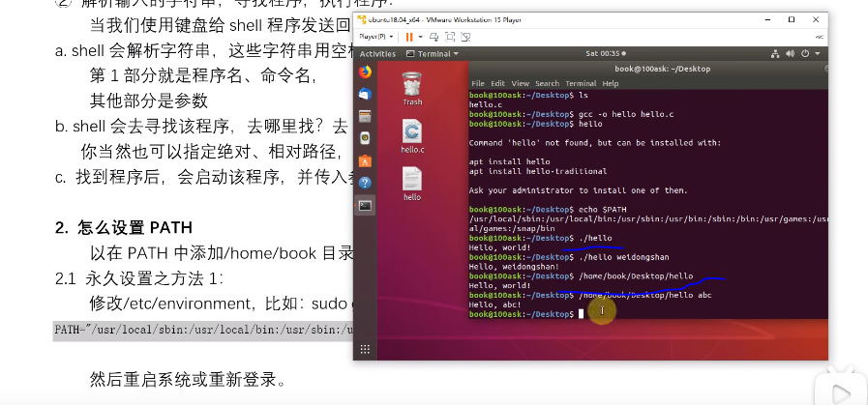Open the Player (P) menu in VMware

[375, 37]
